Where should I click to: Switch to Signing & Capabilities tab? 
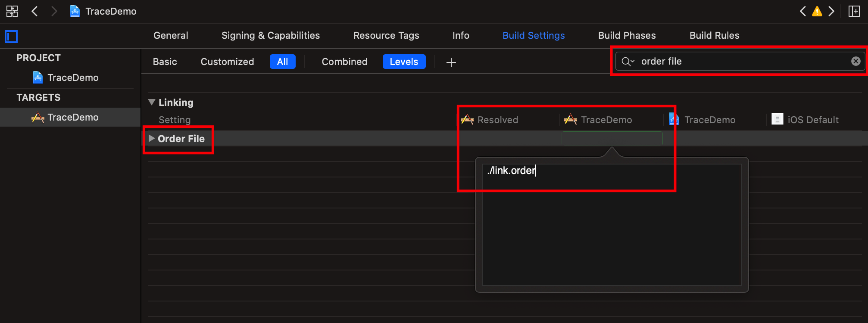[271, 35]
